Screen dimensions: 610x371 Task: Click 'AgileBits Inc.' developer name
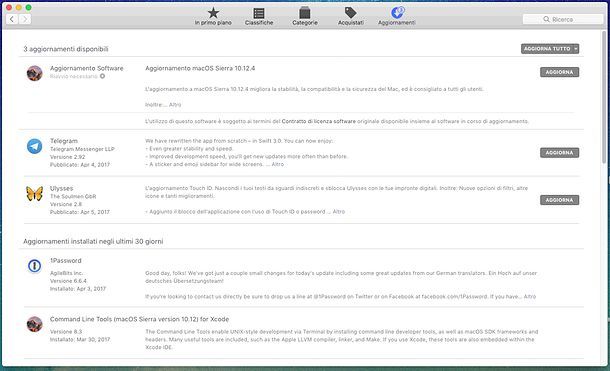tap(67, 273)
